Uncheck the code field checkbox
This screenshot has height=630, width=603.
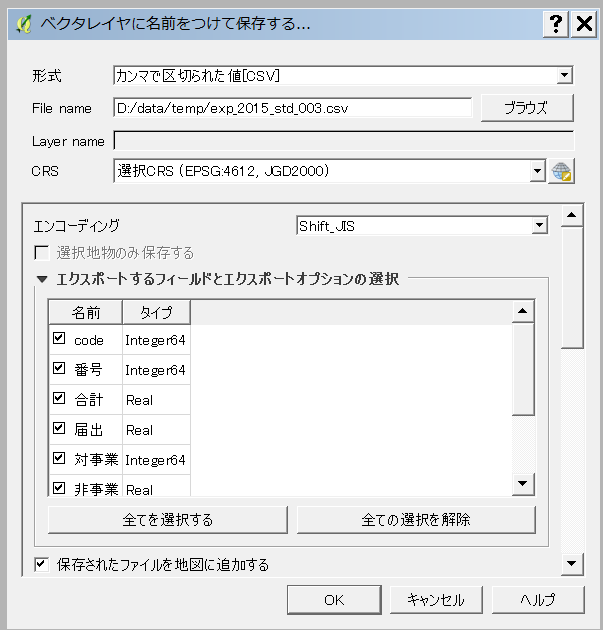tap(59, 338)
